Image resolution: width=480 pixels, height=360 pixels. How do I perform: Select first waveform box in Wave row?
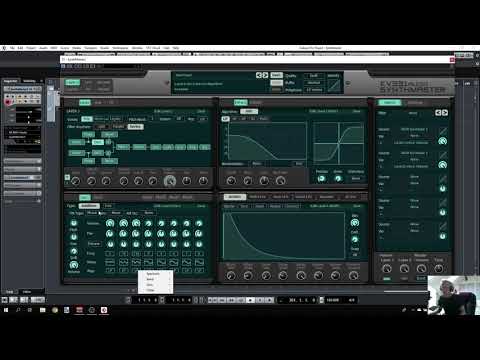pos(110,262)
